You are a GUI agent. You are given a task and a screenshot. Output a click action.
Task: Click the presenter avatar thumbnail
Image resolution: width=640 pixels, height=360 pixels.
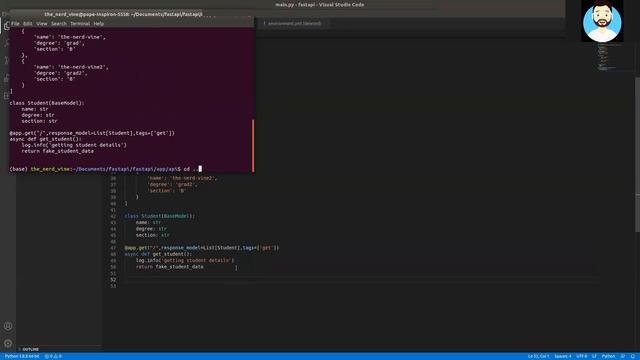pyautogui.click(x=602, y=21)
